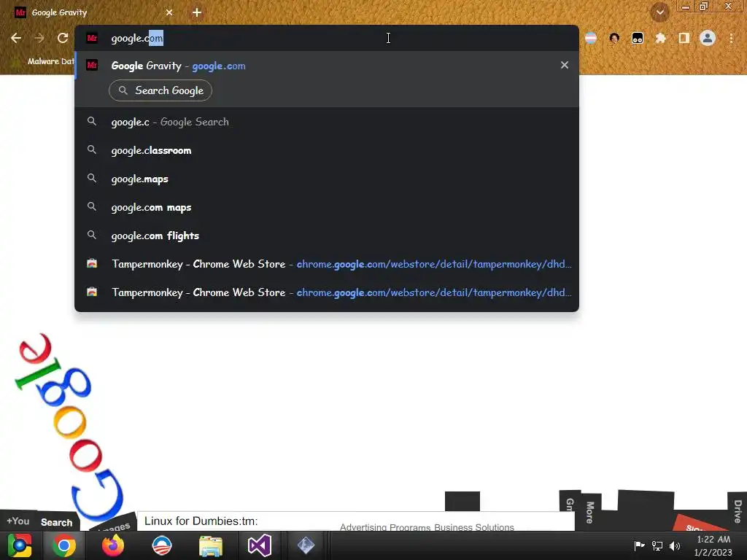Click the Web Store icon on first Tampermonkey row
Screen dimensions: 747x560
pyautogui.click(x=92, y=263)
